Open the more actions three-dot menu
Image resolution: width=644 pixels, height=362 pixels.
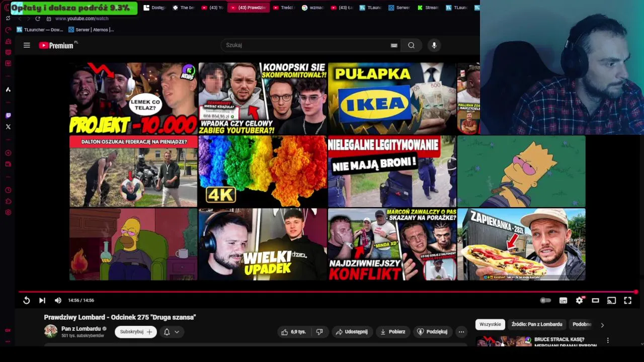[x=461, y=332]
